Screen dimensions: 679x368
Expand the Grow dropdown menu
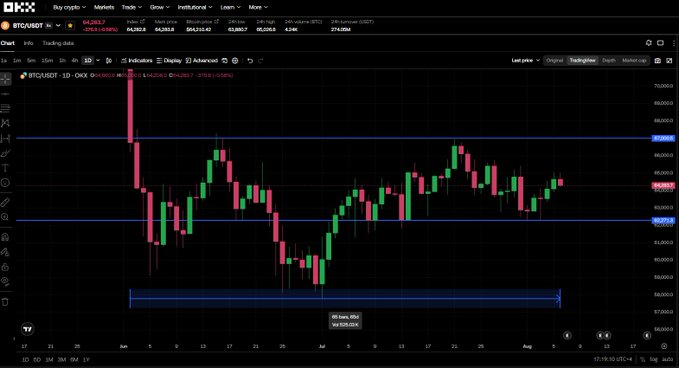[x=160, y=7]
